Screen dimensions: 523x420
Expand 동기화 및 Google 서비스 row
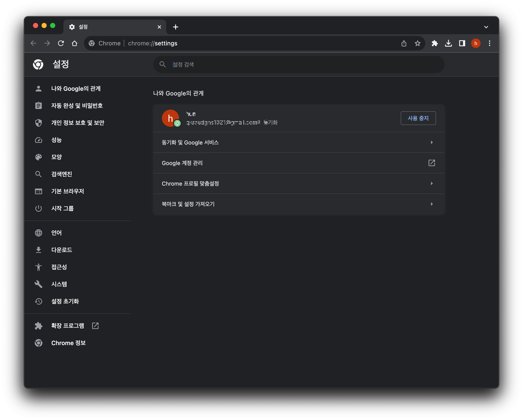299,142
